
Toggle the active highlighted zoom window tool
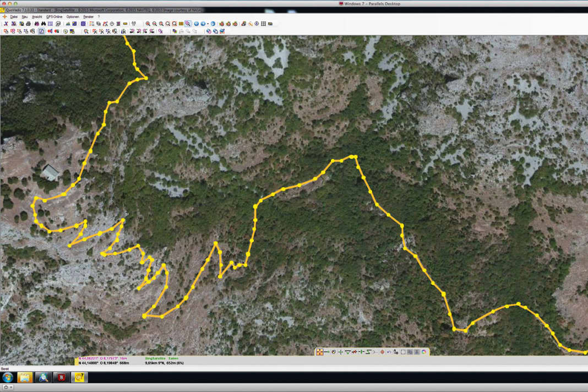pyautogui.click(x=188, y=24)
